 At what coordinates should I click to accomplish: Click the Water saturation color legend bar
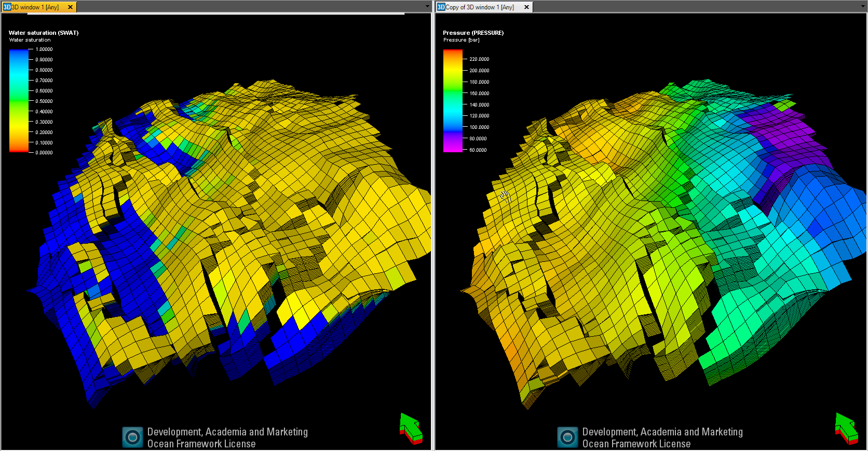tap(19, 101)
